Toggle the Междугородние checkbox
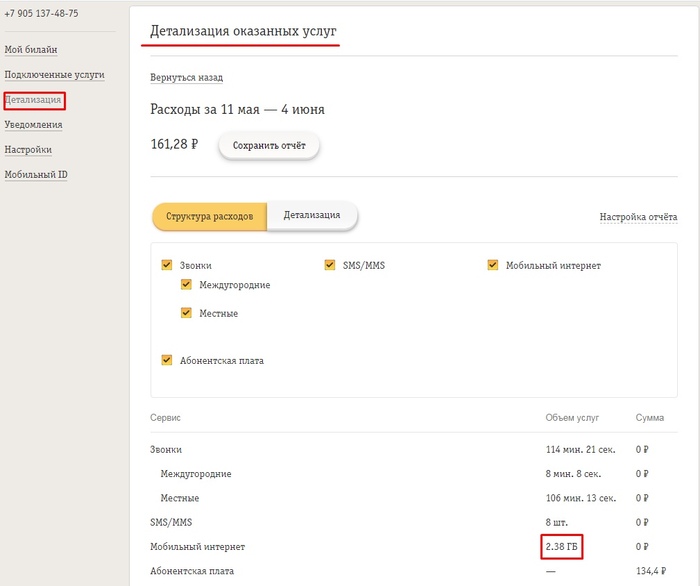Viewport: 700px width, 586px height. pyautogui.click(x=186, y=285)
